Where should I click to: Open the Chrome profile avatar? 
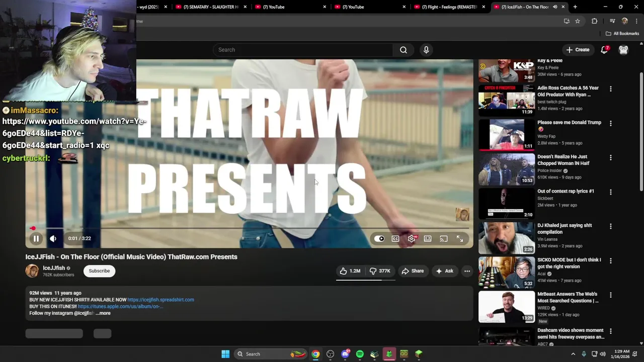(625, 21)
